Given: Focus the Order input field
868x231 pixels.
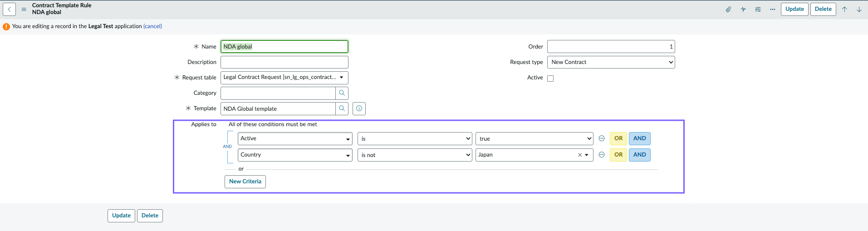Looking at the screenshot, I should pyautogui.click(x=611, y=47).
